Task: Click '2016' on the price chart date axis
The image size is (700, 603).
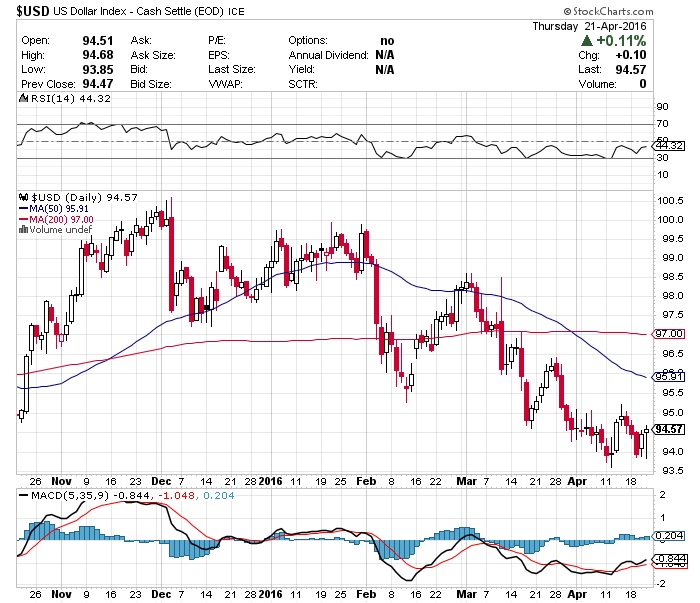Action: pyautogui.click(x=271, y=482)
